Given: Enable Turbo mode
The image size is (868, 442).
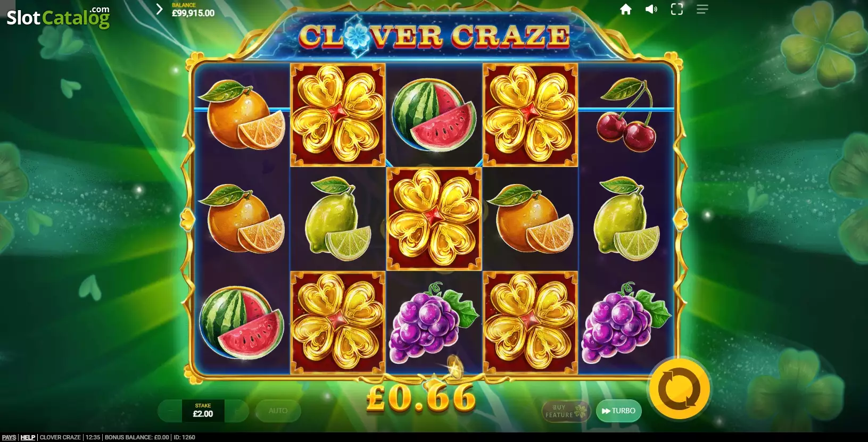Looking at the screenshot, I should tap(618, 411).
